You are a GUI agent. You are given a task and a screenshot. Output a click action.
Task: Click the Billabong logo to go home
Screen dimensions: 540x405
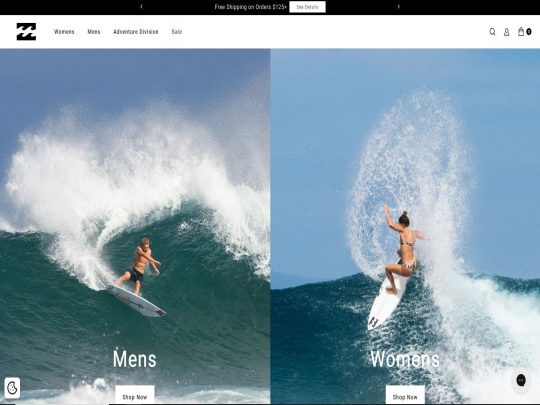[26, 32]
